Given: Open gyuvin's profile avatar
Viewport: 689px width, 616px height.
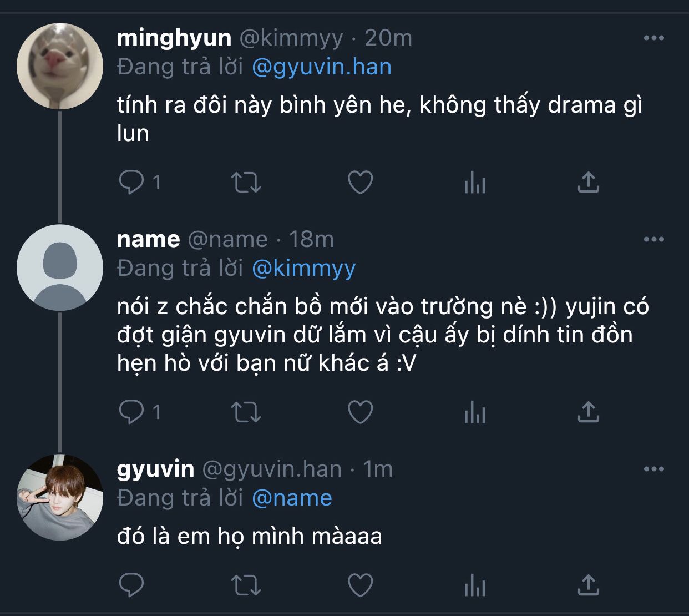Looking at the screenshot, I should 60,497.
